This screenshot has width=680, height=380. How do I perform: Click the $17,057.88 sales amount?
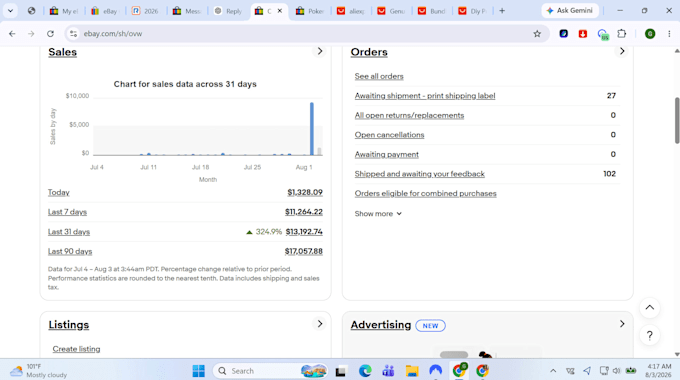click(304, 252)
